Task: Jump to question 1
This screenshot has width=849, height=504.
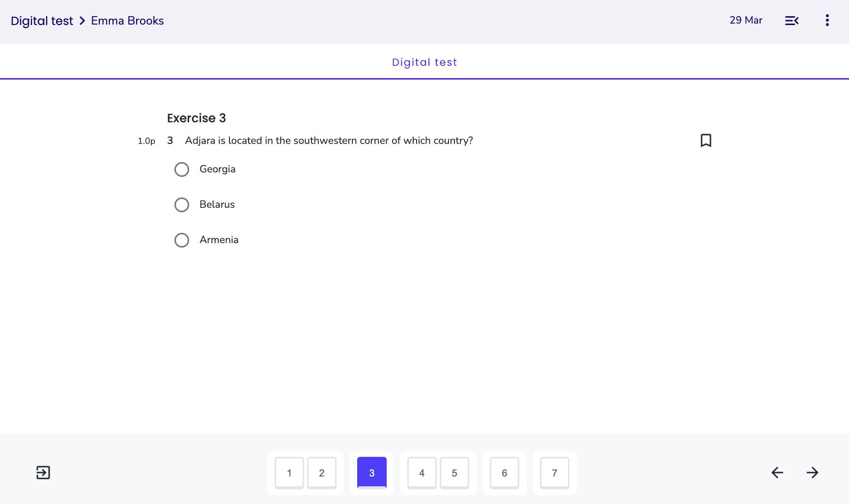Action: (x=289, y=473)
